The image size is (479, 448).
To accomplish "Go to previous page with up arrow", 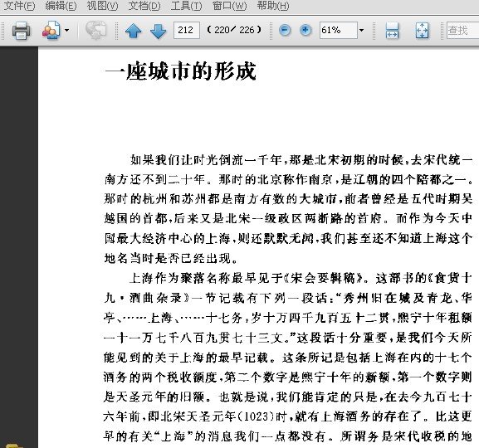I will click(x=133, y=31).
